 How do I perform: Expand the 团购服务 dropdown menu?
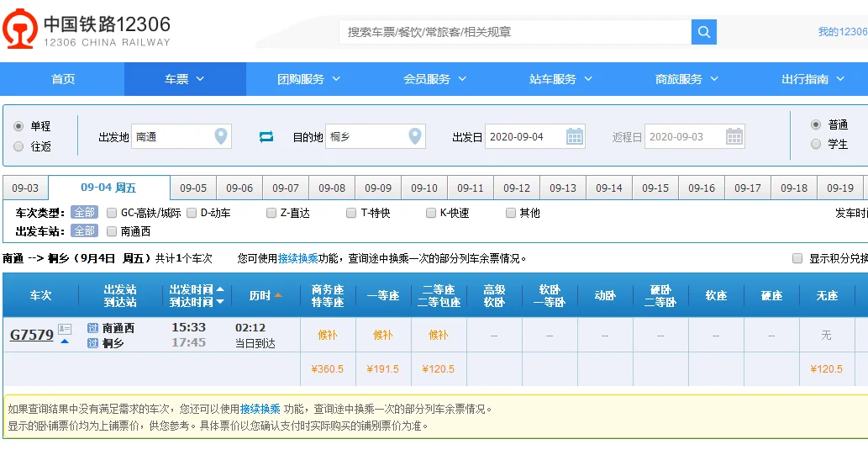309,79
